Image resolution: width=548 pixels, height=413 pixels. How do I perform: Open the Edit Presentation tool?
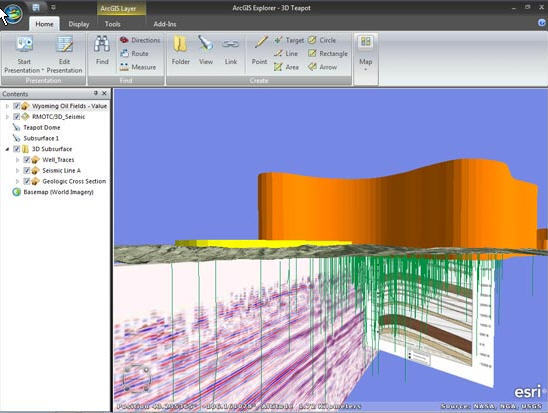pos(64,55)
